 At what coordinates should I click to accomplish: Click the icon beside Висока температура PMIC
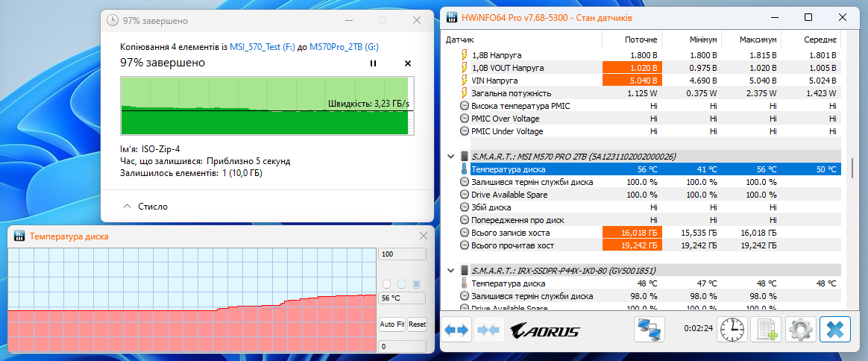(x=465, y=106)
